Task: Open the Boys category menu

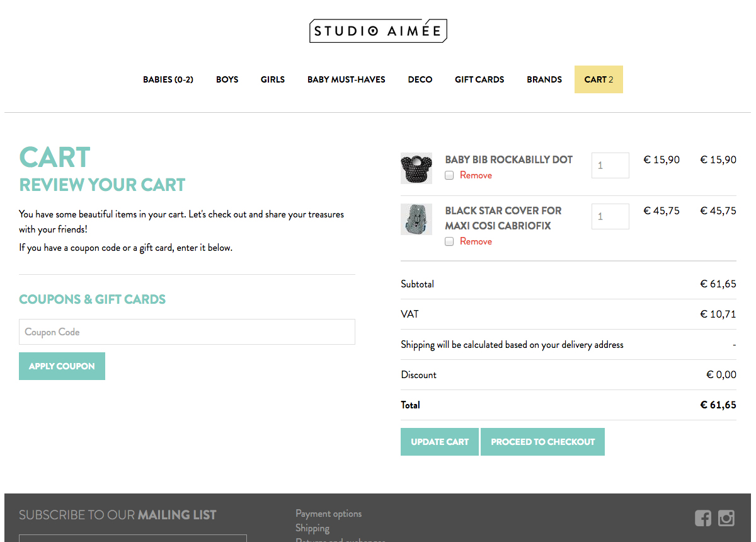Action: (x=227, y=79)
